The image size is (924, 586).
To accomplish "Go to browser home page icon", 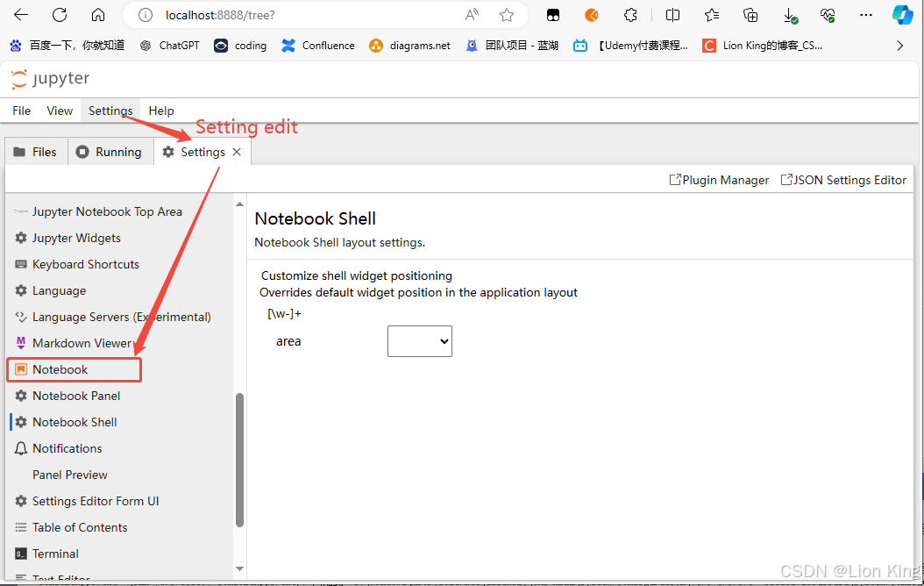I will click(98, 15).
